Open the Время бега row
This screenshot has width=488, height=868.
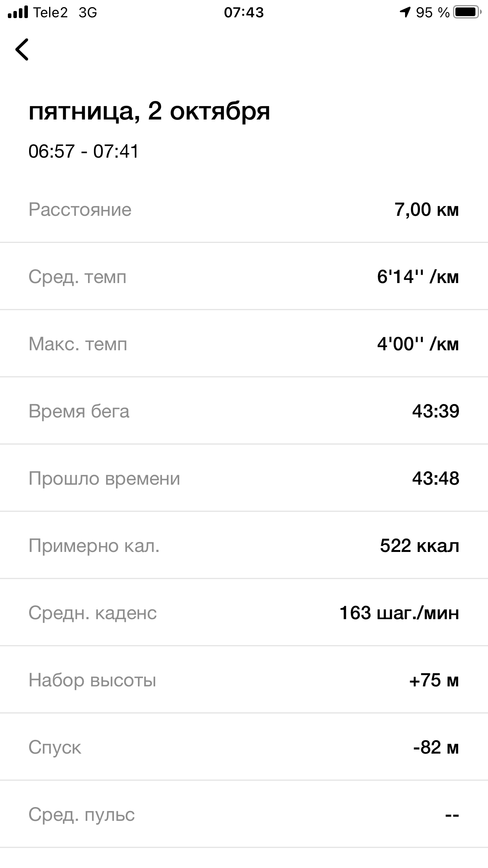[x=244, y=411]
